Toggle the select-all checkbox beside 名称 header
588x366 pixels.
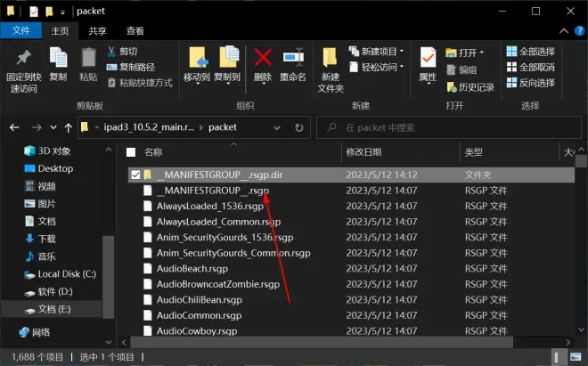point(132,152)
